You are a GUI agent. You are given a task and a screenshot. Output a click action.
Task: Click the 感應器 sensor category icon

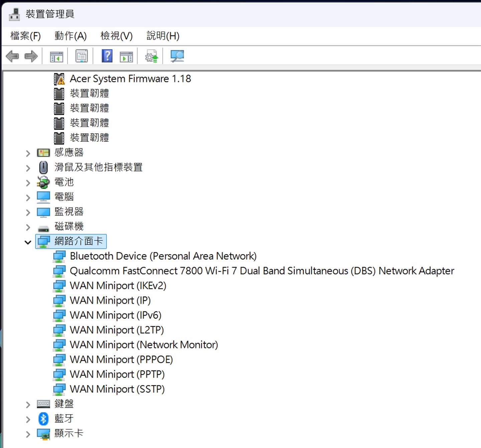coord(43,153)
